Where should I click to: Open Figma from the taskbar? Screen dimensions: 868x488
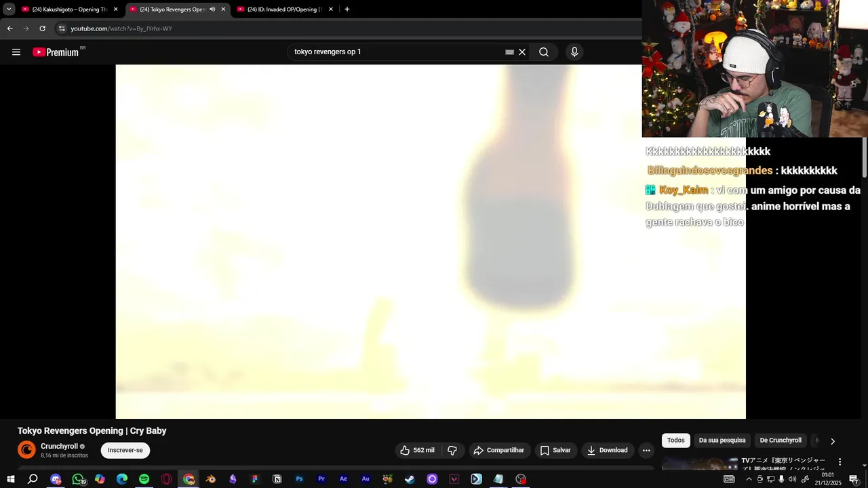coord(255,479)
